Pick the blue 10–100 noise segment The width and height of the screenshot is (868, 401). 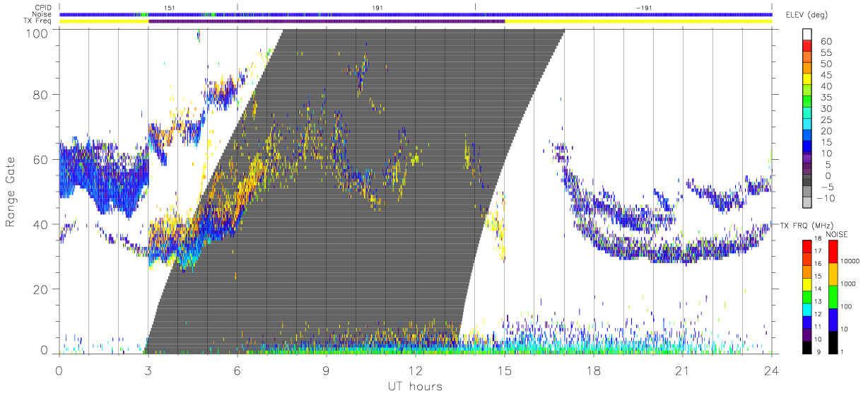(833, 320)
